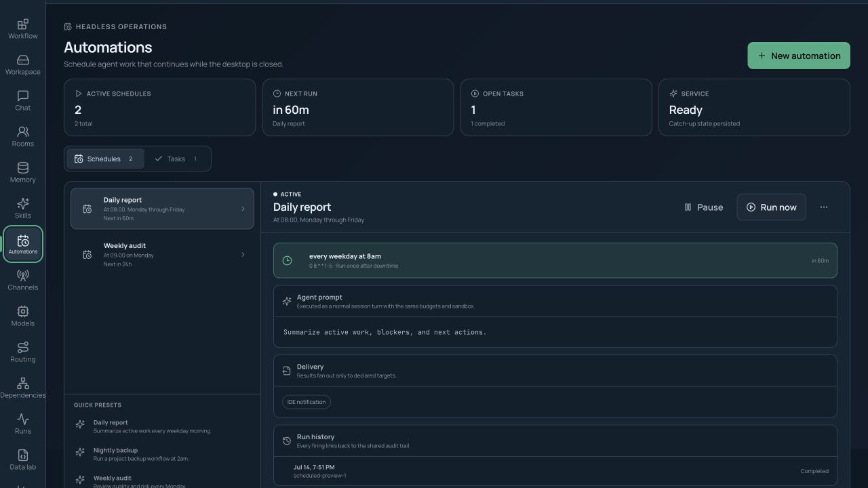Click the Run now button

tap(772, 207)
